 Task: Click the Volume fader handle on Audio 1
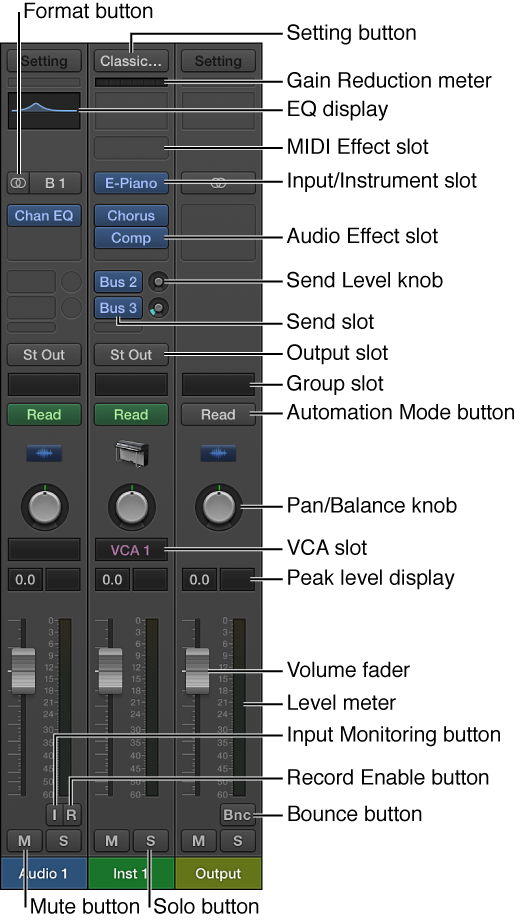point(23,671)
